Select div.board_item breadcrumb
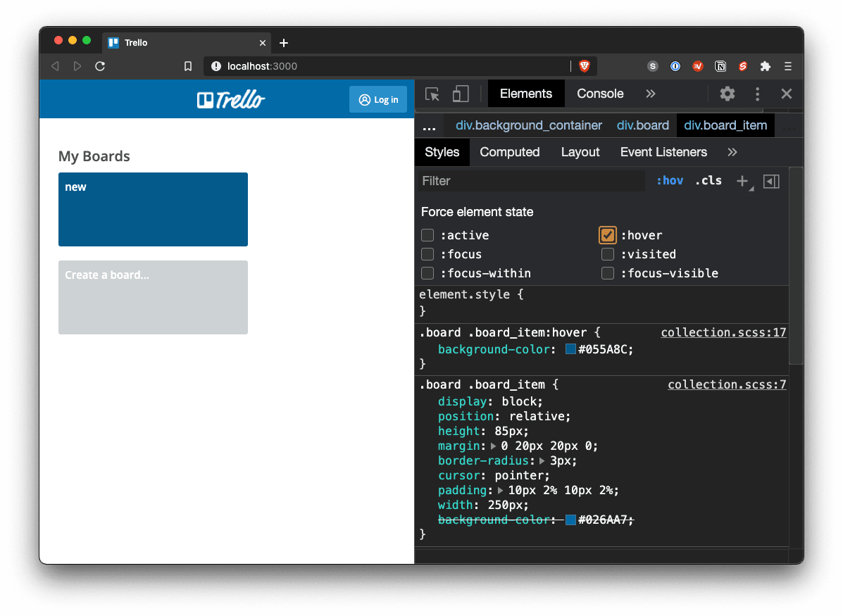 point(725,126)
